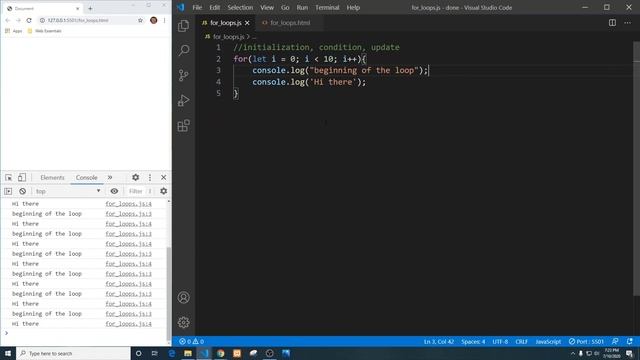
Task: Change file encoding UTF-8
Action: click(500, 341)
